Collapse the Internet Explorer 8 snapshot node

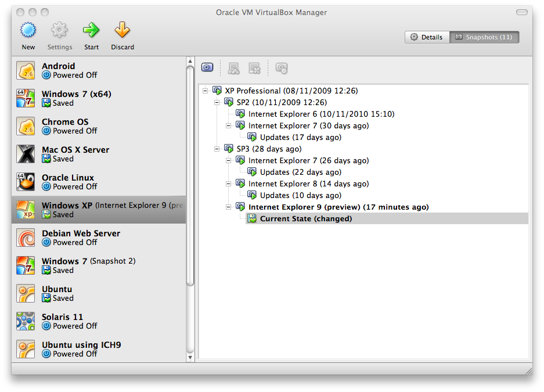tap(228, 184)
